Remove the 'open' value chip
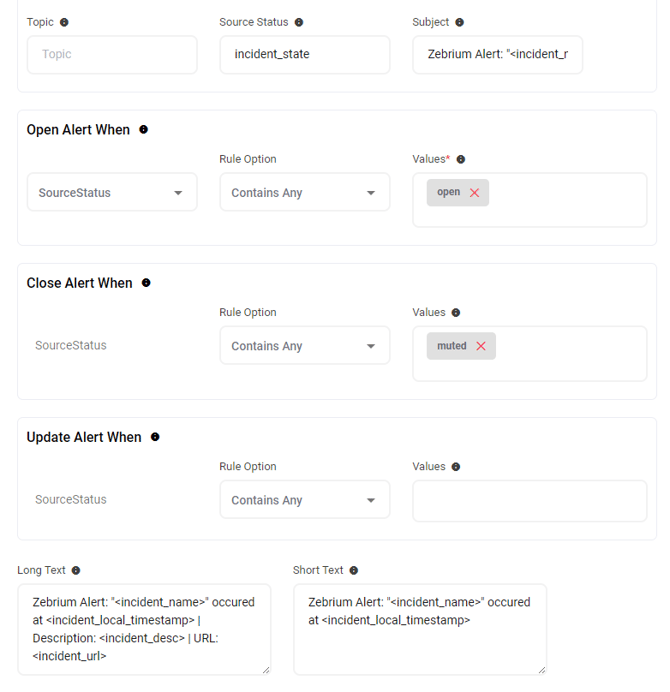670x692 pixels. coord(474,193)
